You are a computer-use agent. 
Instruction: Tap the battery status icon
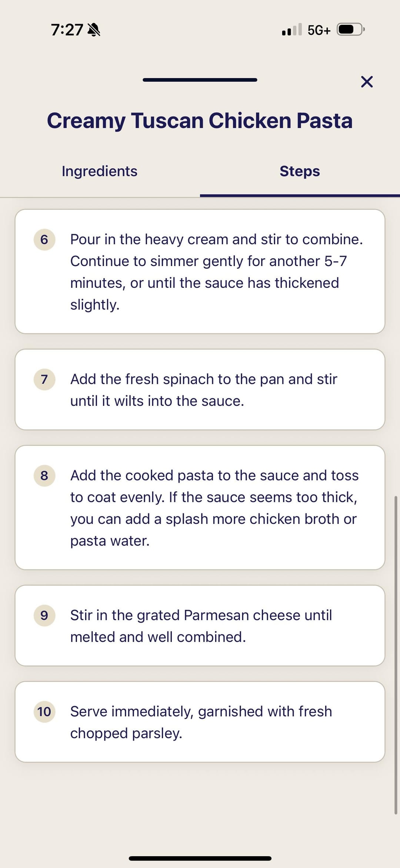[350, 30]
